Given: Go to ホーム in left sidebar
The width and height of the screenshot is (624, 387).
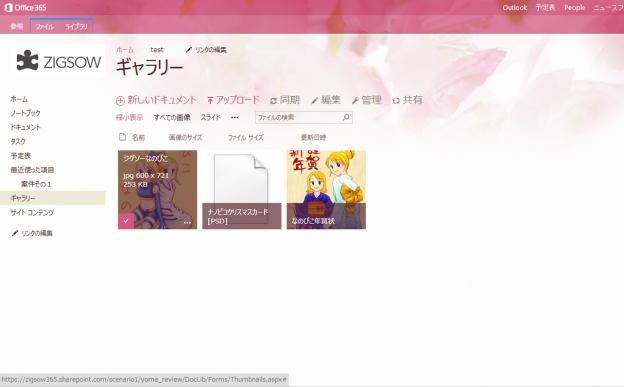Looking at the screenshot, I should [x=19, y=99].
